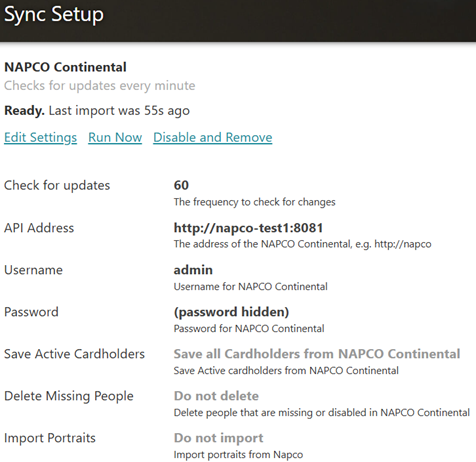476x462 pixels.
Task: Click the 'Password' label
Action: coord(31,312)
